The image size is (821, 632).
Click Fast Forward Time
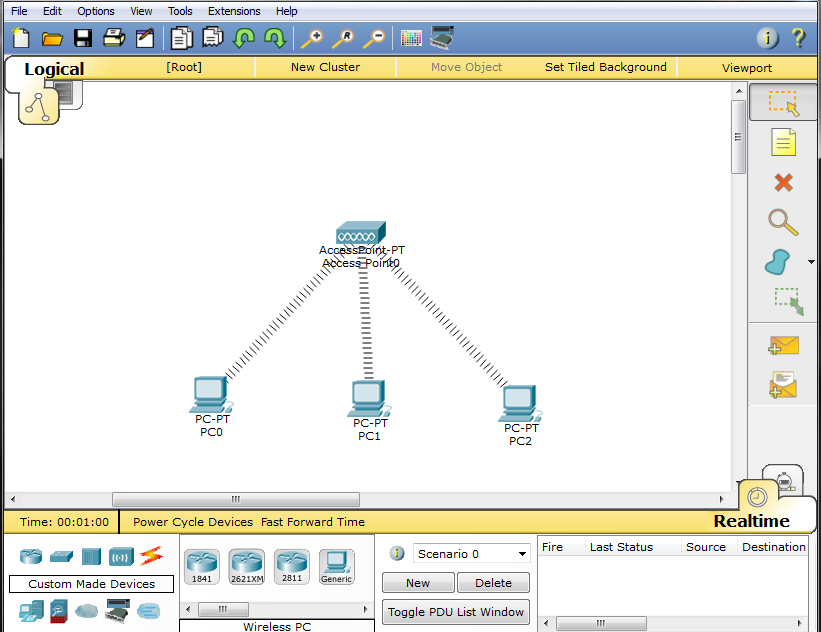point(313,522)
